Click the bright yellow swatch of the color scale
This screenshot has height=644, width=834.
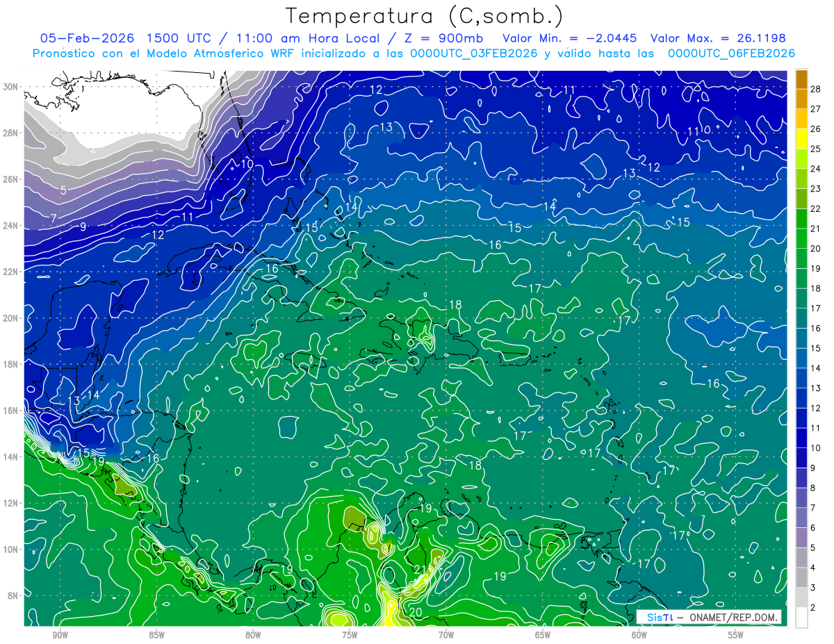click(x=801, y=139)
